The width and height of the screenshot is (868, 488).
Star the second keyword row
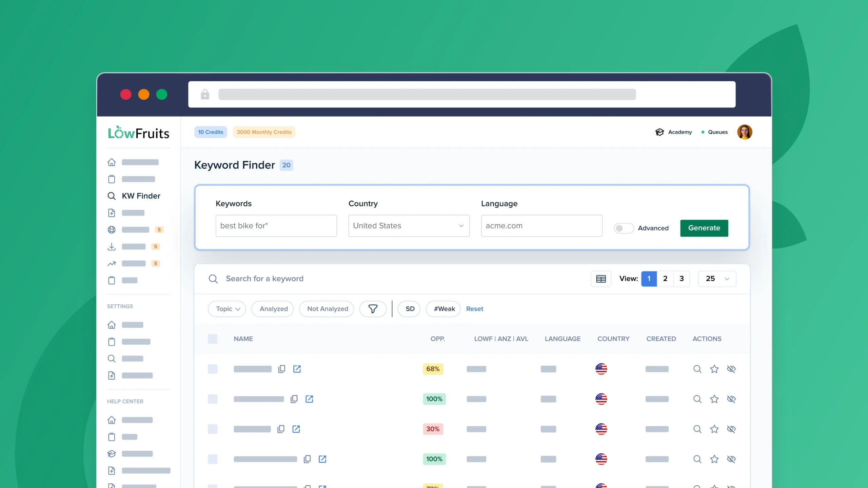pos(714,399)
